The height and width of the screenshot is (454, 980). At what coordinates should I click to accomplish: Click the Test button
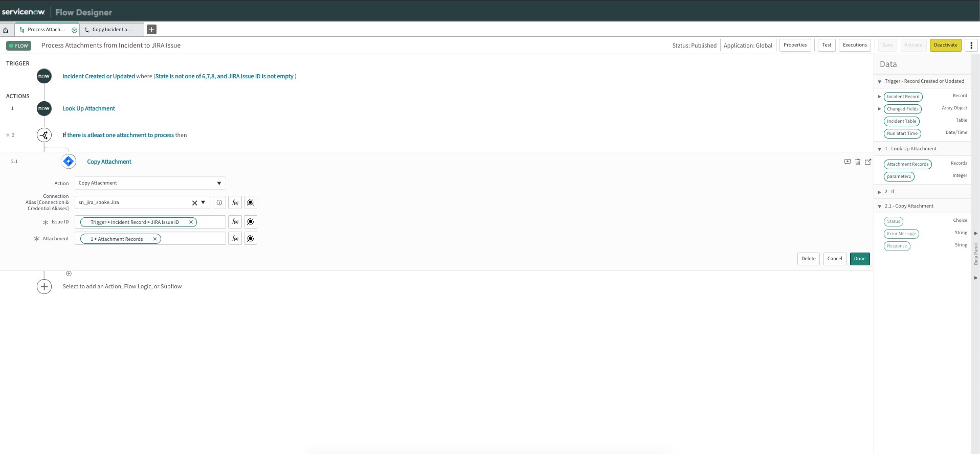tap(827, 45)
